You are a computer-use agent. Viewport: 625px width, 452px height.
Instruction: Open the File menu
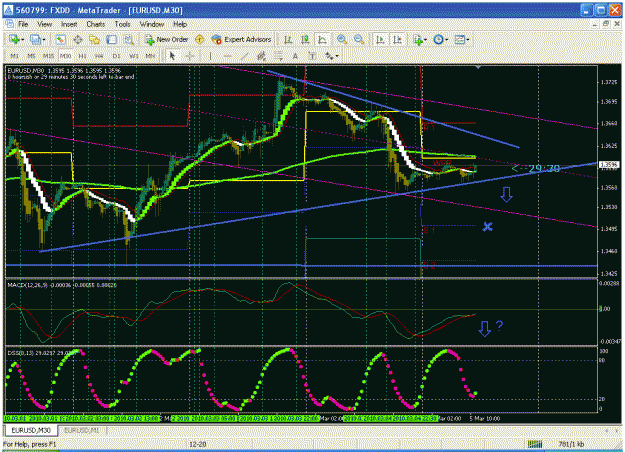coord(23,24)
